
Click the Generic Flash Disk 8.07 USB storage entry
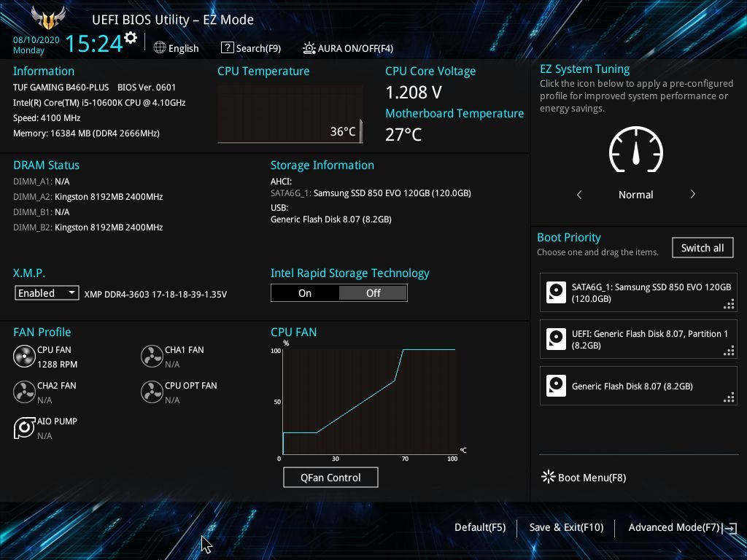click(x=331, y=219)
